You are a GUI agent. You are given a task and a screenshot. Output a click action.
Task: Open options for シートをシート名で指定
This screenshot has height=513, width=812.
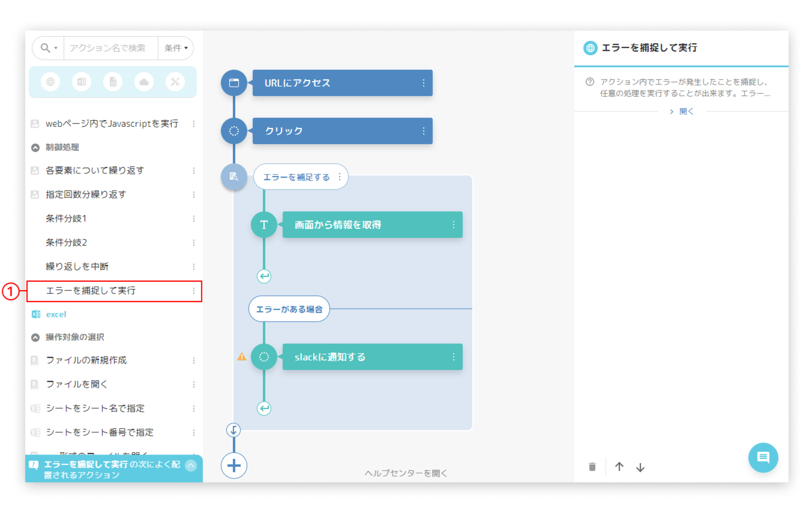pos(194,408)
